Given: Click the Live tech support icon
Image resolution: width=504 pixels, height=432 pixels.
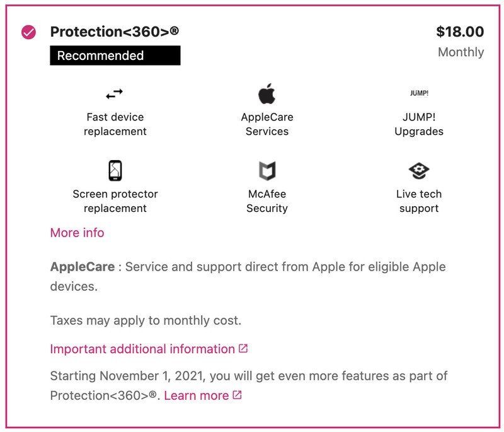Looking at the screenshot, I should click(420, 170).
